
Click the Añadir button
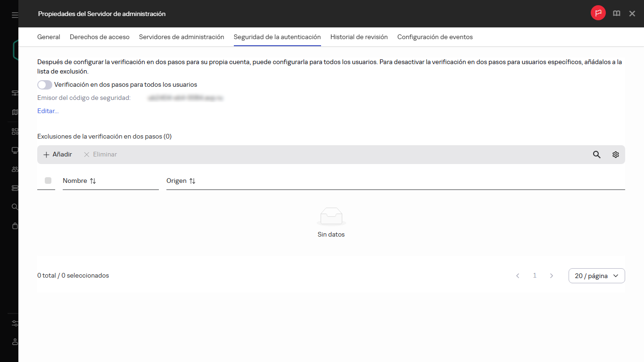[58, 155]
